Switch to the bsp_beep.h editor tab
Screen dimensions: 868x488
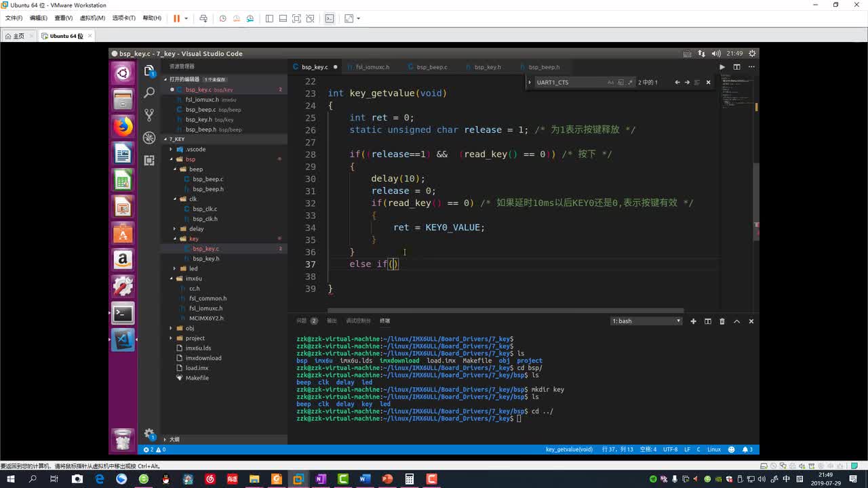(544, 67)
